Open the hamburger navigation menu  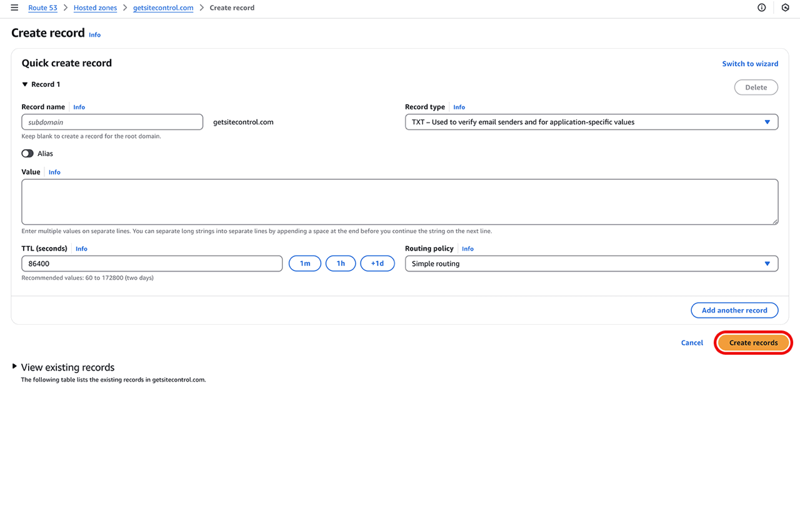click(14, 8)
